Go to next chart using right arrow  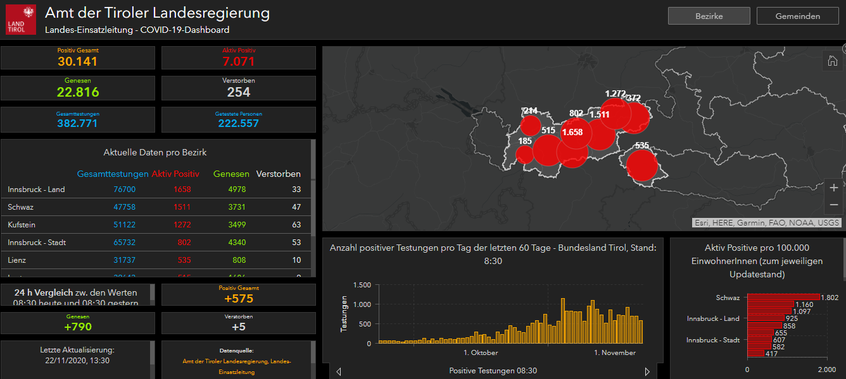647,371
